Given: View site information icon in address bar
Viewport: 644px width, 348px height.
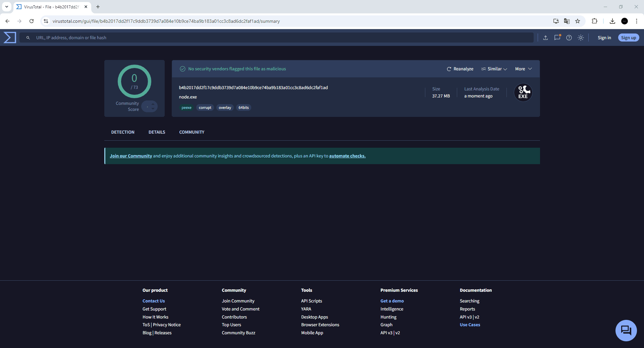Looking at the screenshot, I should 46,21.
